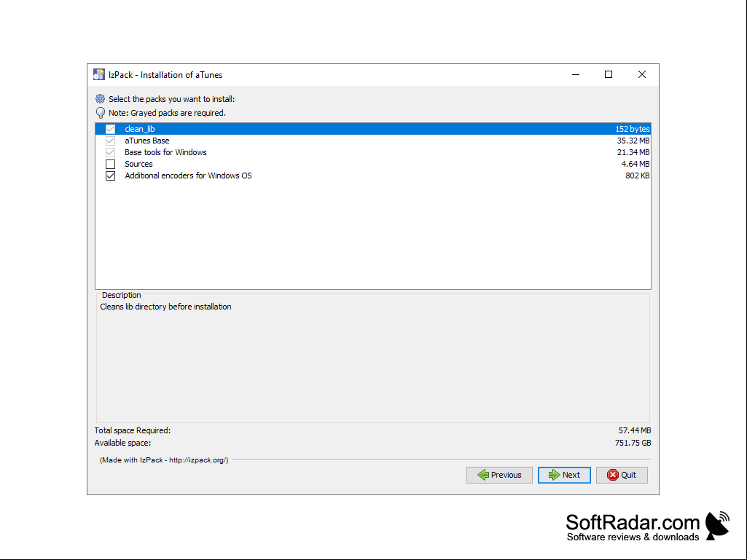Click the 4.64 MB size value
Screen dimensions: 747x560
click(x=635, y=165)
